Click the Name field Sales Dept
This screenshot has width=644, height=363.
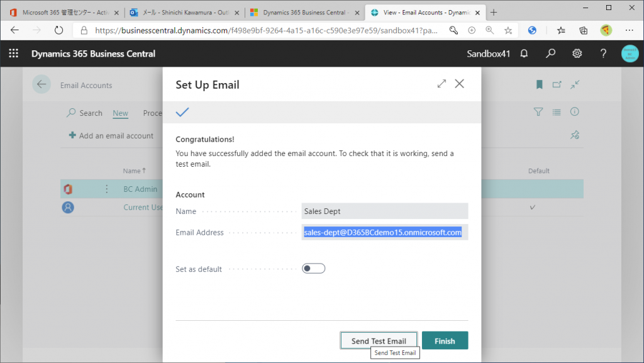385,211
